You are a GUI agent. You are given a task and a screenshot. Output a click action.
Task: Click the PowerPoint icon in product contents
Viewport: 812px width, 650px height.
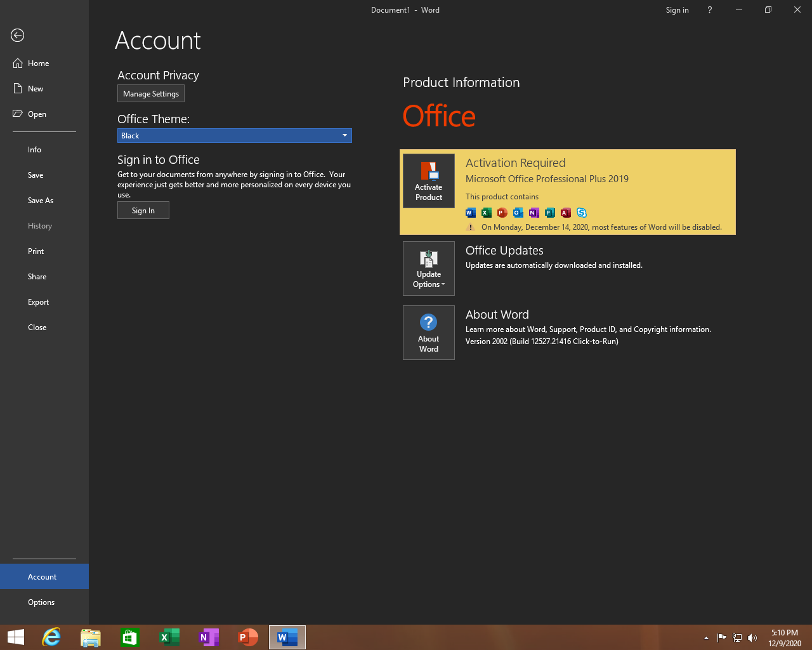tap(502, 213)
